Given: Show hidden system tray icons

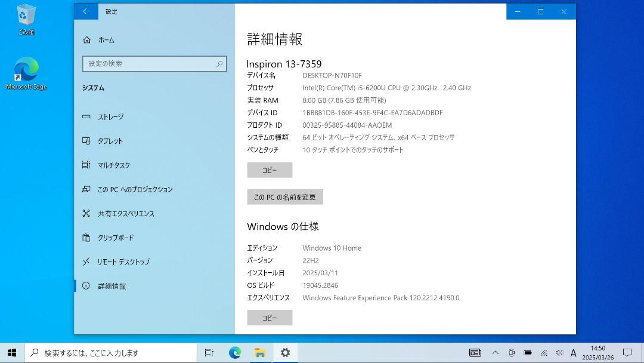Looking at the screenshot, I should click(496, 353).
